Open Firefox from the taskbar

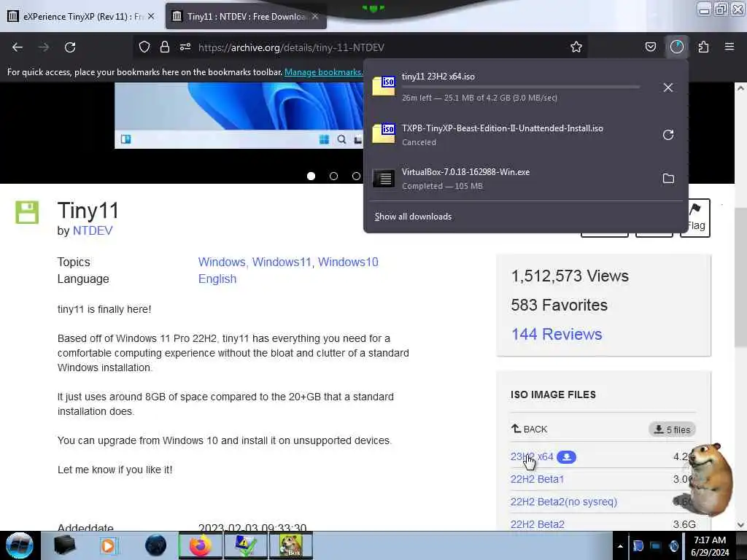[x=200, y=545]
